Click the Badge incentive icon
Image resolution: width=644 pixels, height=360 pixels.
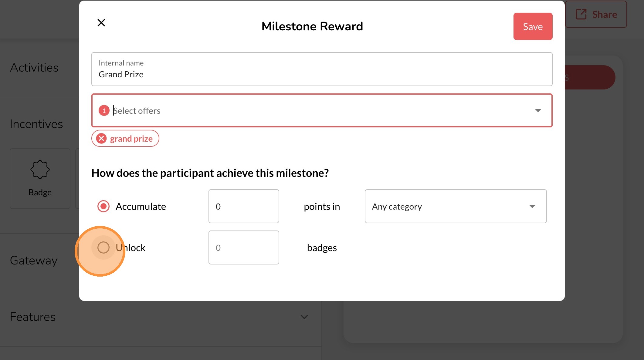[40, 169]
